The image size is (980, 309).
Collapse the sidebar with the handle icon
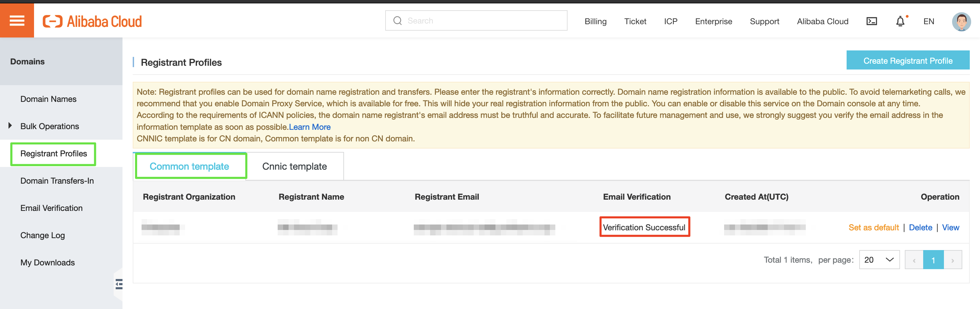tap(118, 283)
